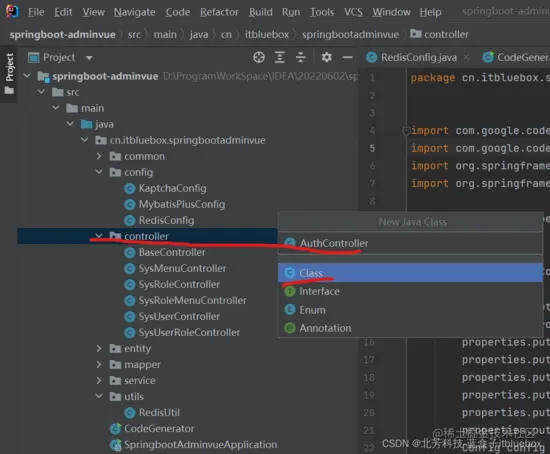Click springboot-adminvue breadcrumb
This screenshot has height=454, width=550.
[x=62, y=34]
